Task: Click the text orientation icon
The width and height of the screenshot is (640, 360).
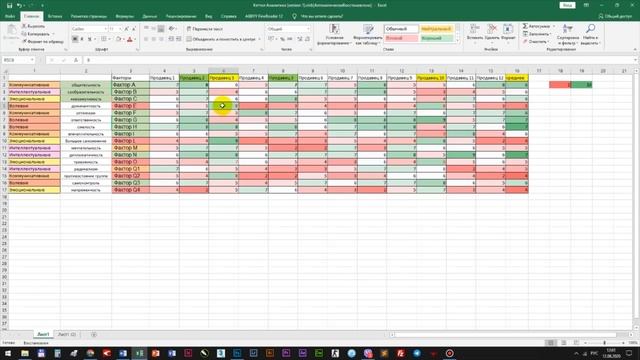Action: [x=172, y=29]
